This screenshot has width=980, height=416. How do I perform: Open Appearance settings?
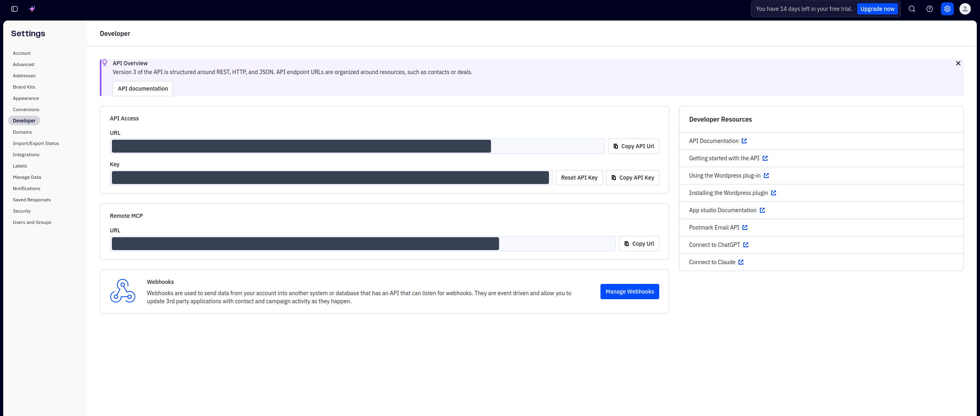[x=26, y=98]
